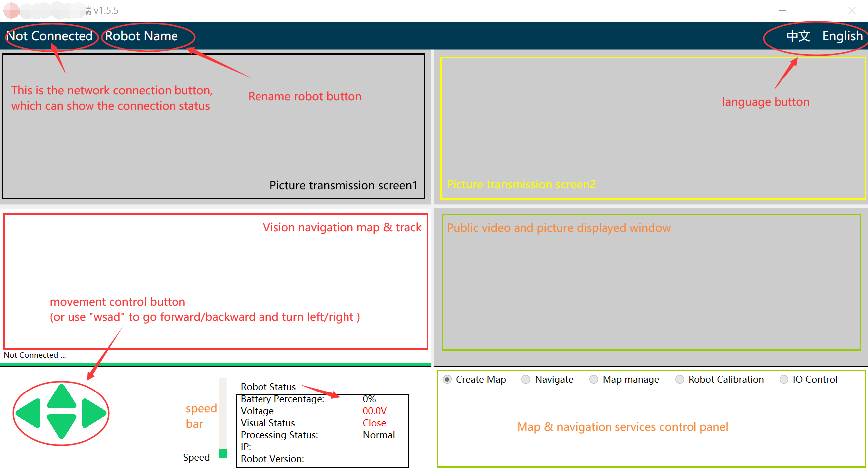868x470 pixels.
Task: Open the Robot Name rename button
Action: point(142,36)
